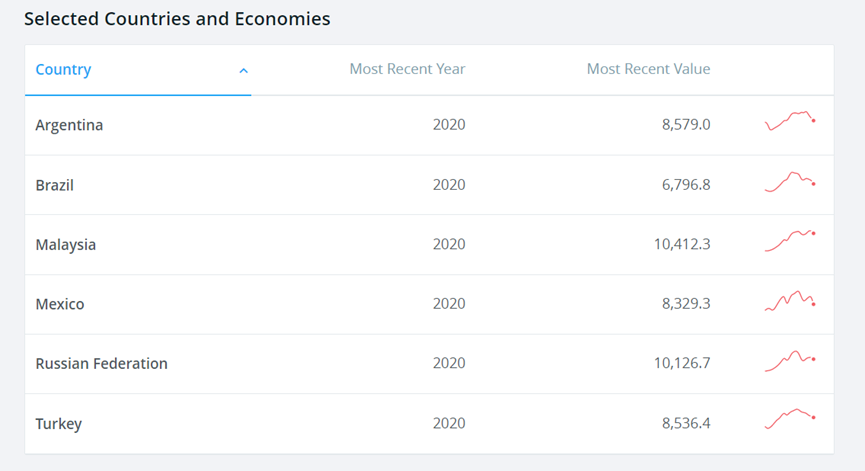Click Argentina's value 8,579.0
The image size is (865, 471).
(x=686, y=126)
